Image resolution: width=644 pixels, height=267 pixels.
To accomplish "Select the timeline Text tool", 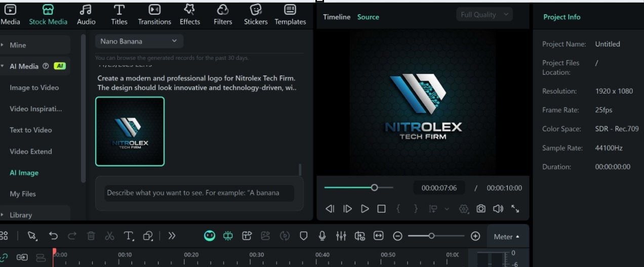I will (x=129, y=236).
